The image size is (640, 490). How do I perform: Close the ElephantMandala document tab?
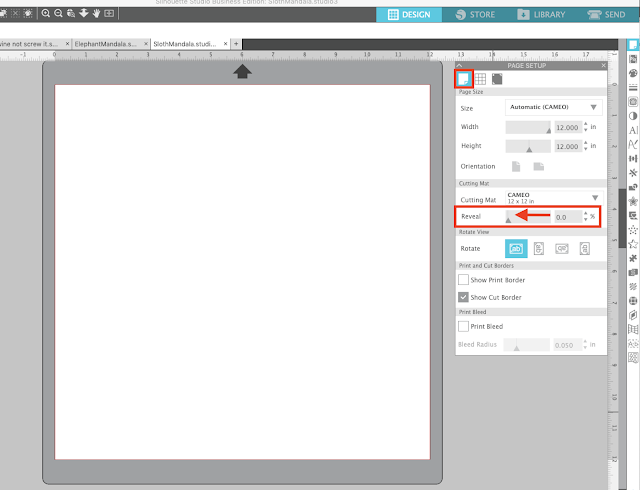[146, 44]
